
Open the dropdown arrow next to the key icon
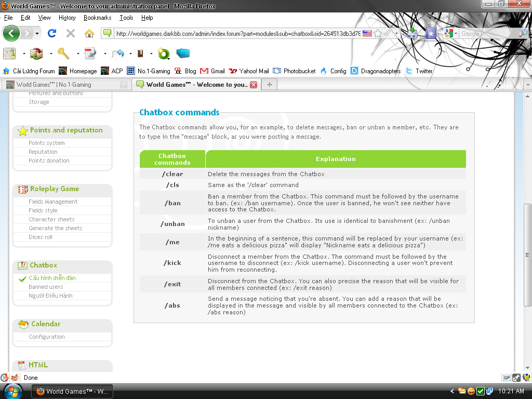(x=78, y=54)
